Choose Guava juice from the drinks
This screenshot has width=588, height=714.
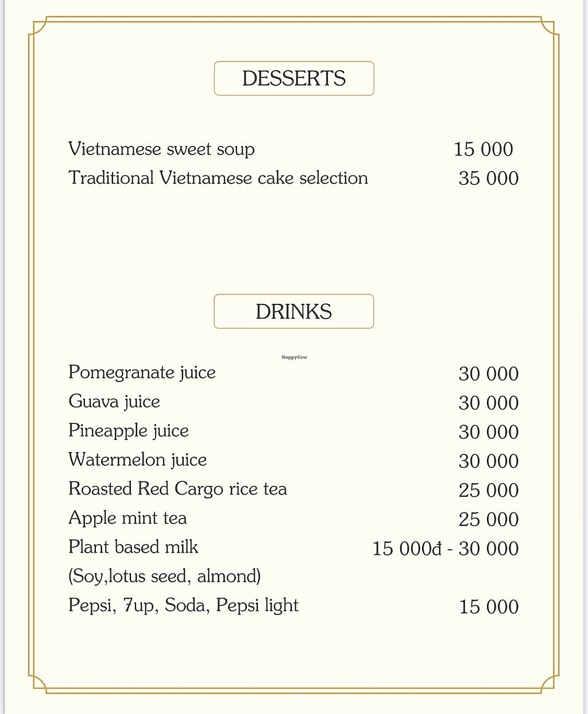click(114, 402)
